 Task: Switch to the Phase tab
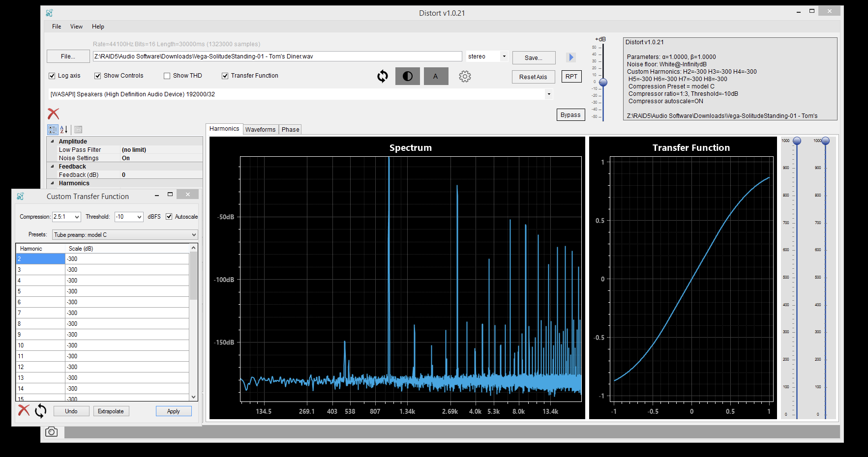tap(290, 130)
